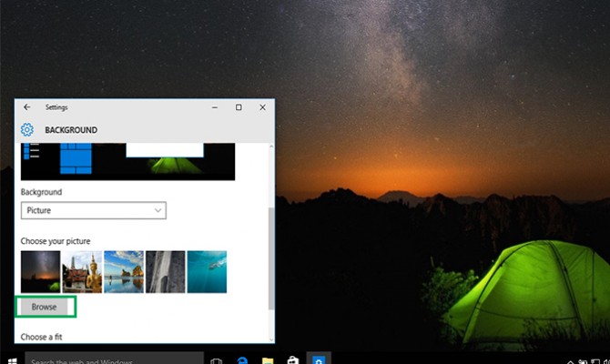
Task: Choose the beach rocks reflection picture thumbnail
Action: click(124, 271)
